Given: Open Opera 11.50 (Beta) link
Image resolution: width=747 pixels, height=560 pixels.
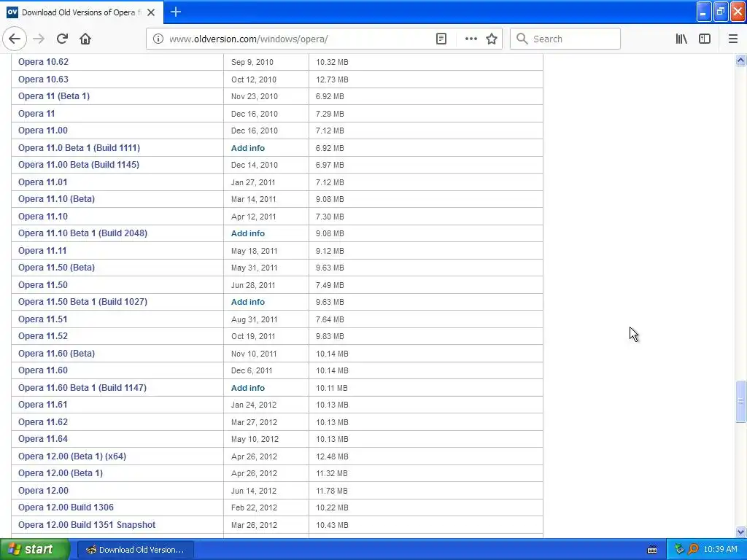Looking at the screenshot, I should pyautogui.click(x=56, y=268).
